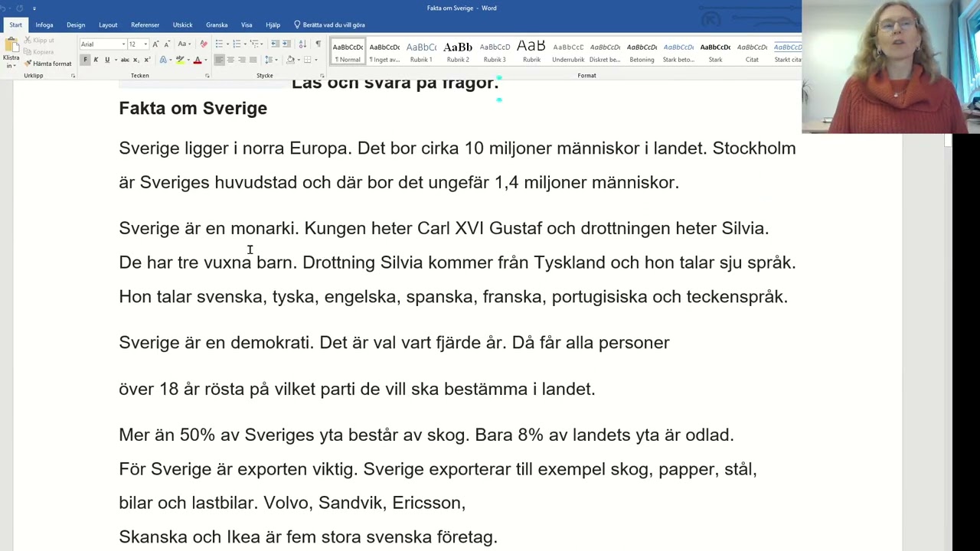Click the Klistra in paste icon
Viewport: 980px width, 551px height.
point(11,44)
